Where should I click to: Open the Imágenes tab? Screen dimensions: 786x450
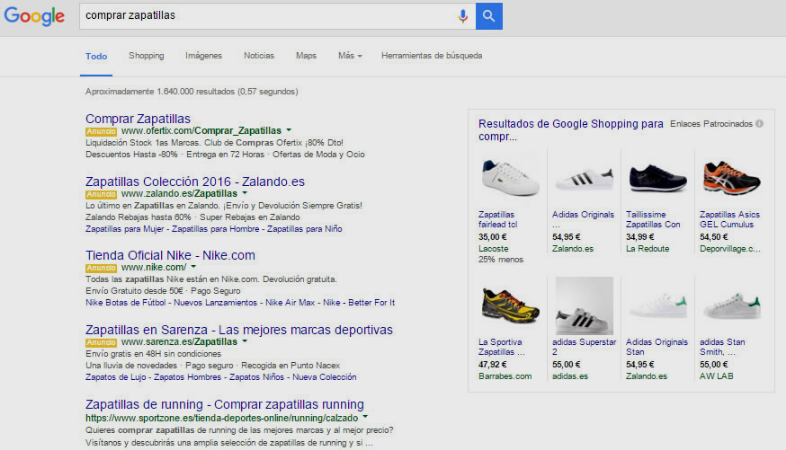click(x=204, y=56)
